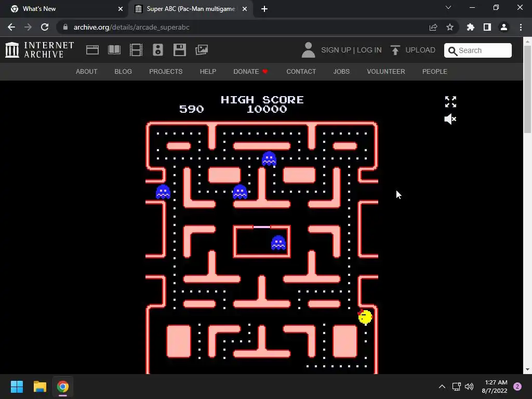This screenshot has height=399, width=532.
Task: Click the scrollbar up arrow
Action: point(527,41)
